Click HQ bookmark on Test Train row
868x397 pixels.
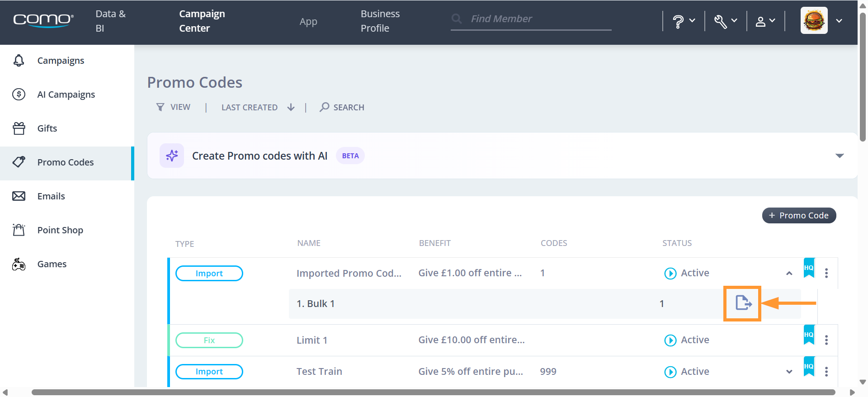point(809,366)
